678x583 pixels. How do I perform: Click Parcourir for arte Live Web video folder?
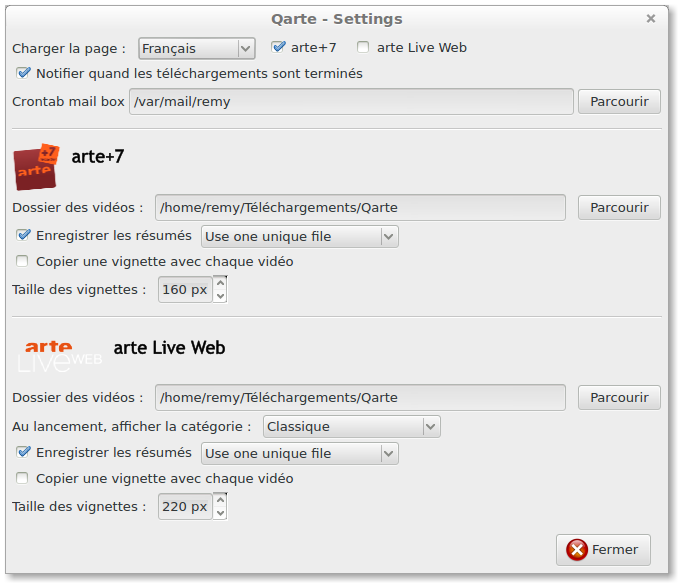click(x=619, y=397)
